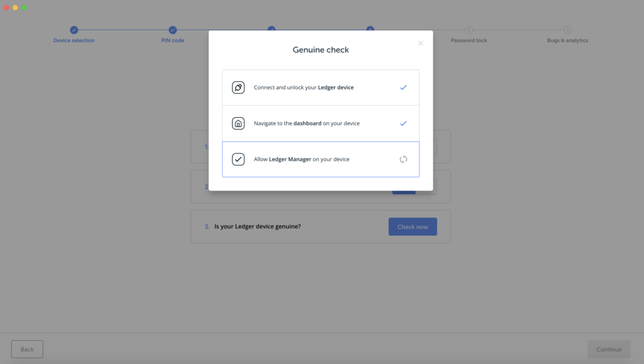The height and width of the screenshot is (364, 644).
Task: Click the PIN code completed circle
Action: click(x=172, y=30)
